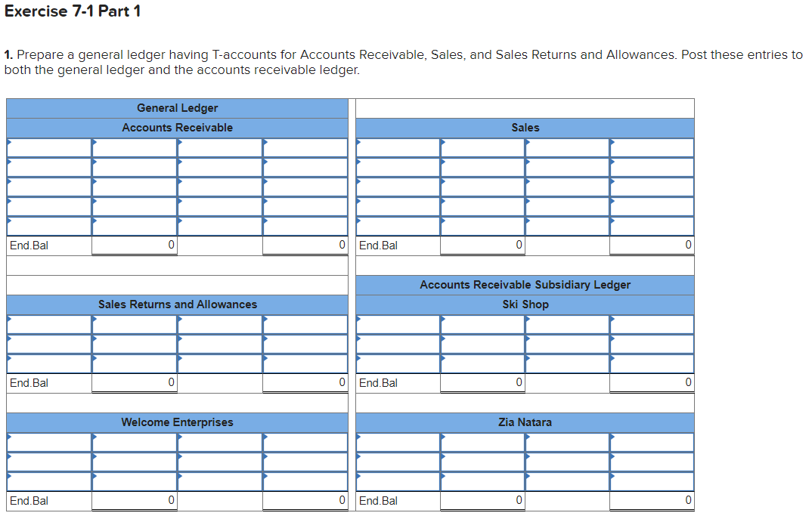The image size is (812, 516).
Task: Click second-row credit amount field in Zia Natara
Action: pos(652,462)
